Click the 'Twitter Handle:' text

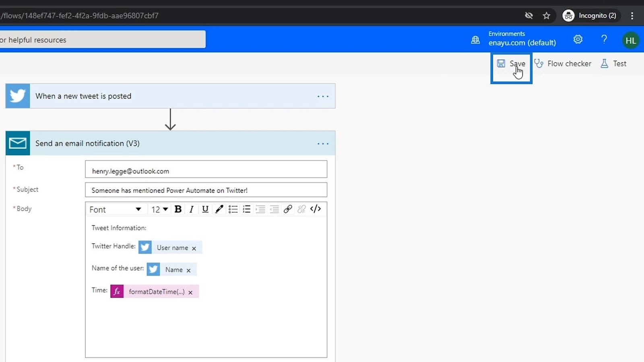tap(114, 246)
